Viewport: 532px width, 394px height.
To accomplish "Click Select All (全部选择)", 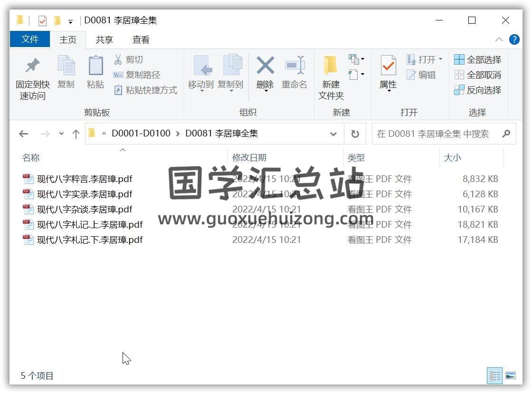I will coord(478,60).
